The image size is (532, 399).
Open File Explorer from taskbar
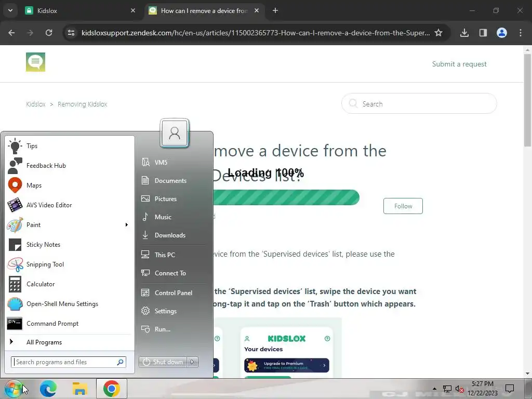click(x=79, y=389)
